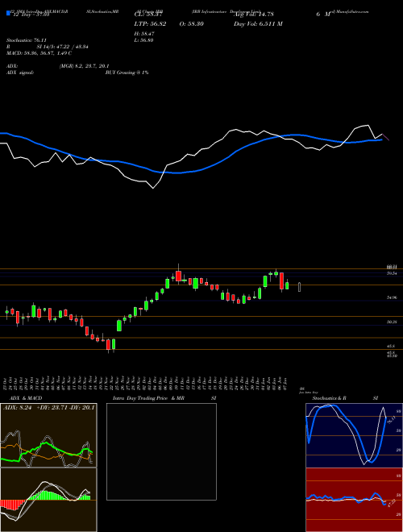Click the hollow white last candle
Image resolution: width=403 pixels, height=532 pixels.
pyautogui.click(x=300, y=287)
